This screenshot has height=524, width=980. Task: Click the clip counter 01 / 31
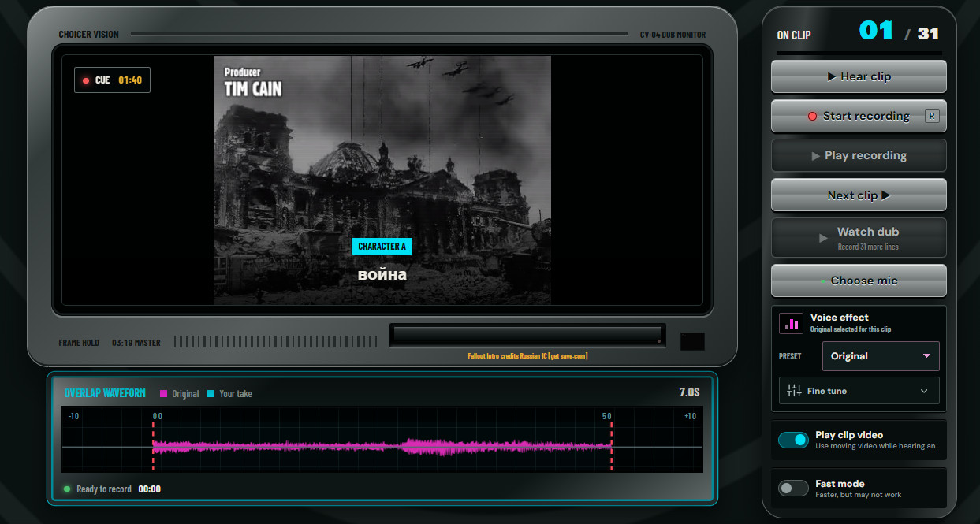[899, 32]
